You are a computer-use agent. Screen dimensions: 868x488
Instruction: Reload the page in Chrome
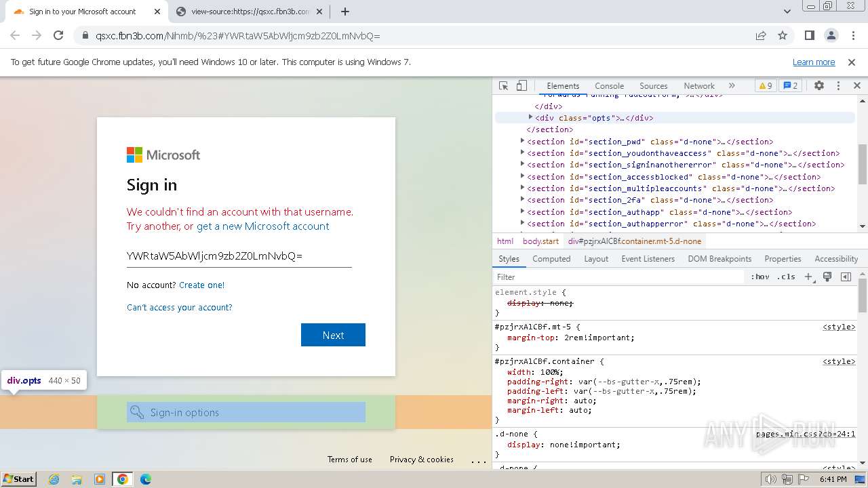coord(58,35)
